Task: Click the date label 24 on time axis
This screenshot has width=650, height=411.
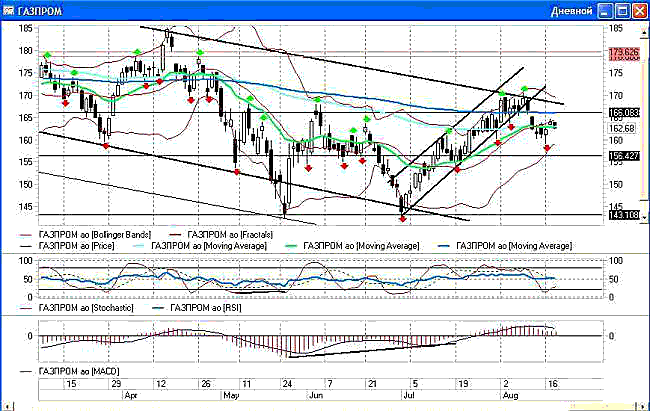Action: click(x=287, y=384)
